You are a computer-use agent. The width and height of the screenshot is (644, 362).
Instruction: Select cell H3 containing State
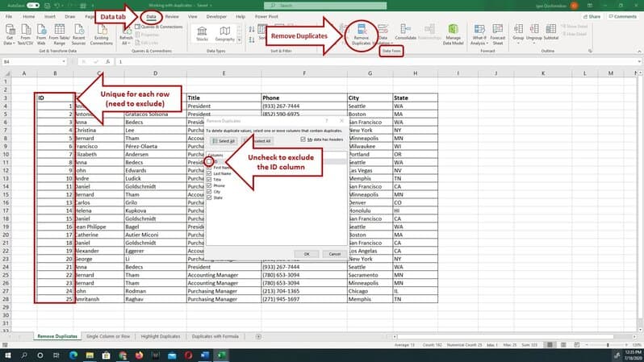coord(415,98)
